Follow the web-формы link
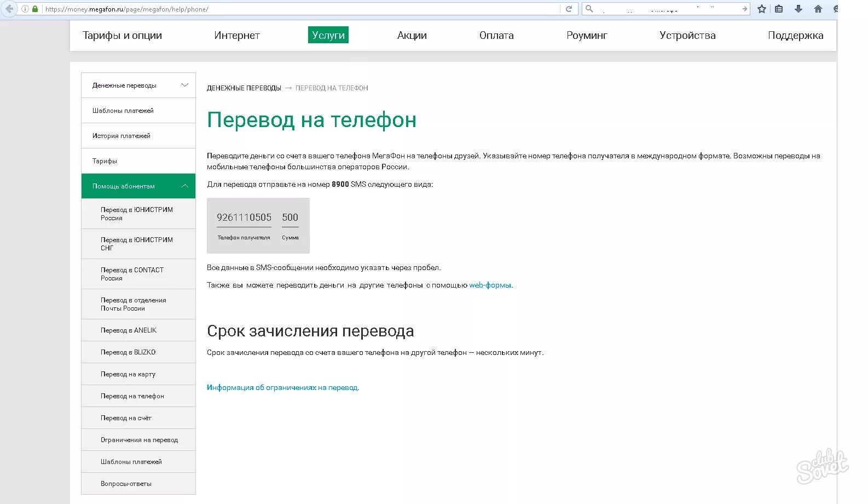 (490, 285)
